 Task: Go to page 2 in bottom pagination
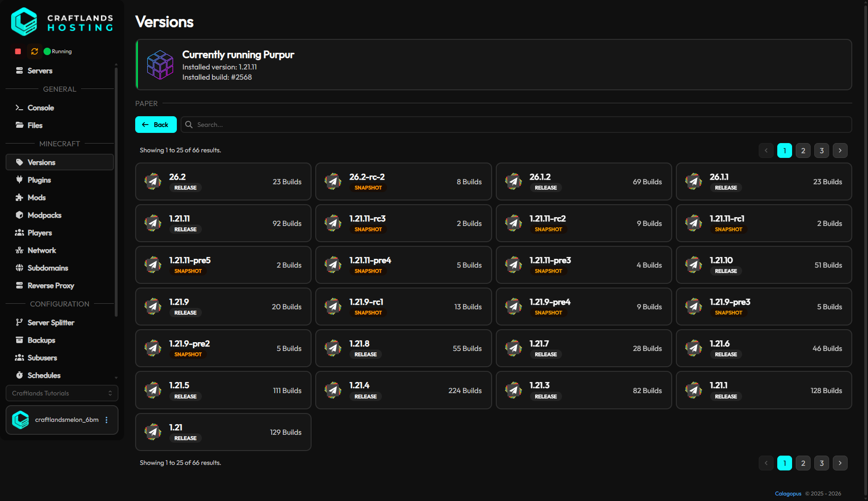(803, 463)
